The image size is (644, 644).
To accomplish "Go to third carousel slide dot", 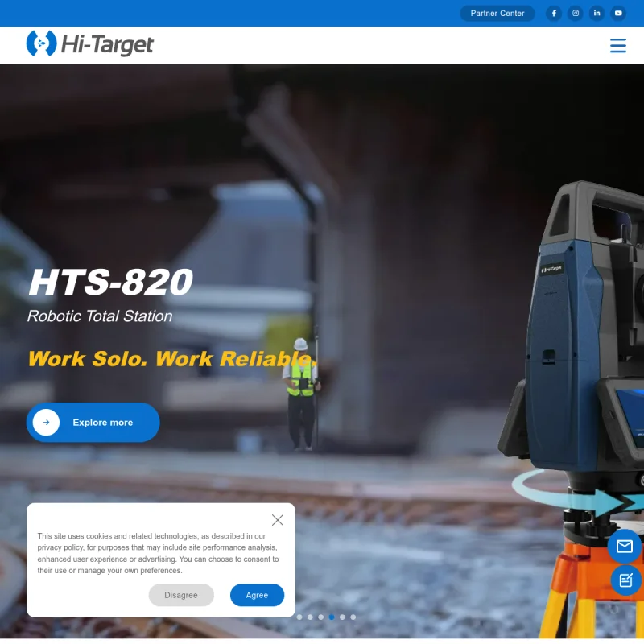I will [x=320, y=617].
